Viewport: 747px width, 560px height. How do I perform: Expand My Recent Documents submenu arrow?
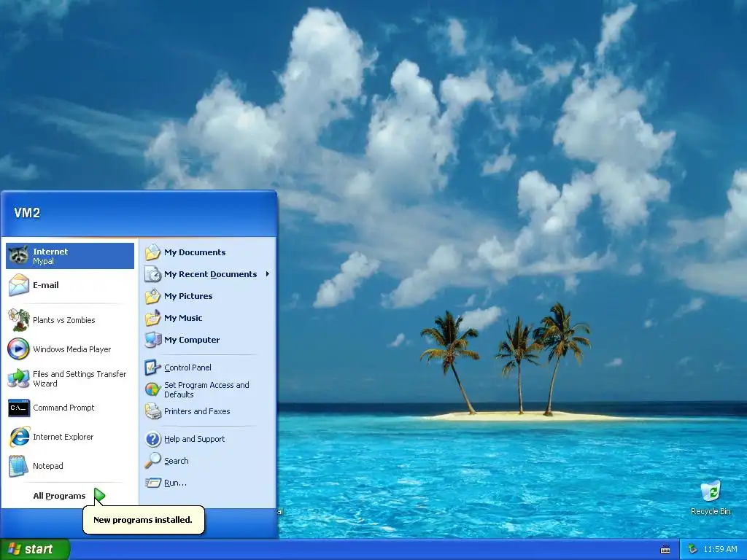(x=268, y=274)
